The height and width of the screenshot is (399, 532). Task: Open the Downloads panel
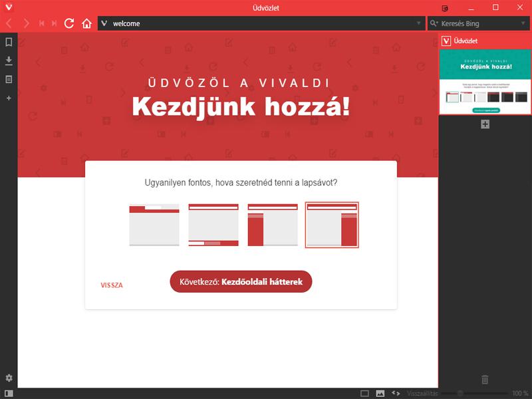click(x=9, y=61)
